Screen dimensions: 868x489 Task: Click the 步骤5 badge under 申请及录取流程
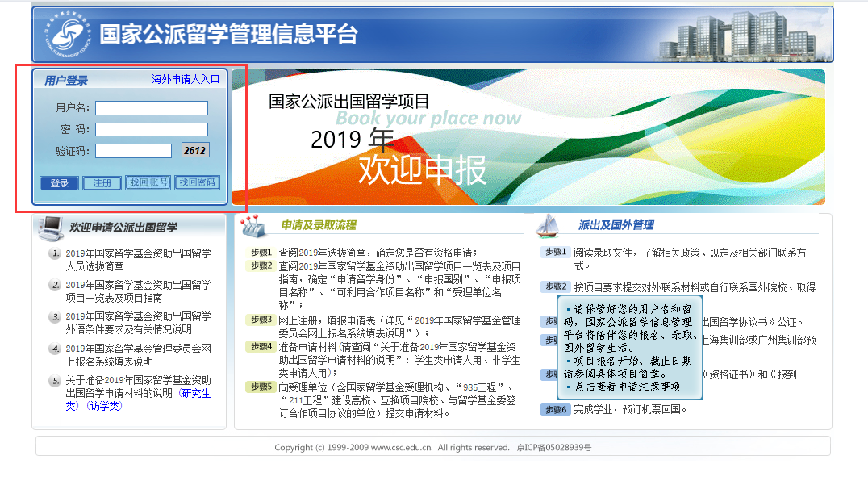pos(261,387)
